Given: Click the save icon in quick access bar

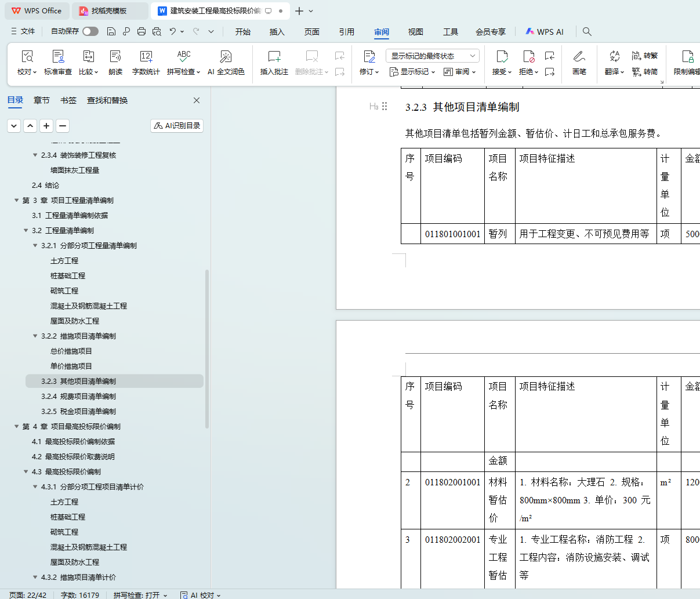Looking at the screenshot, I should tap(111, 31).
